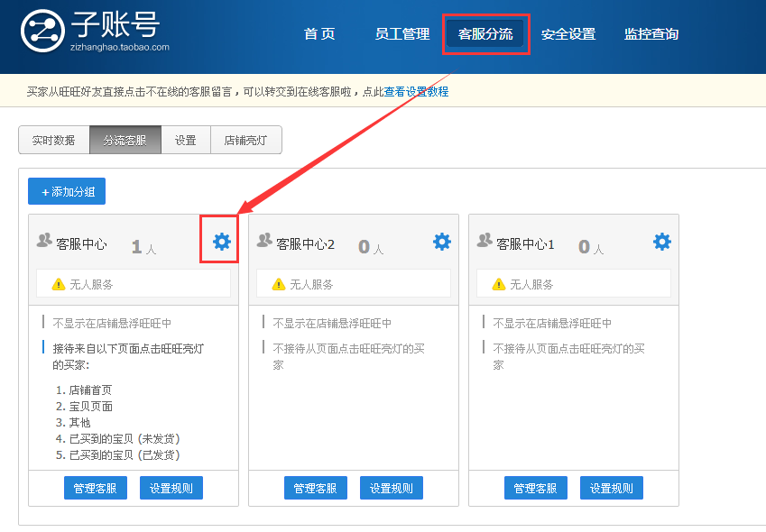
Task: Switch to the 店铺亮灯 tab
Action: (245, 140)
